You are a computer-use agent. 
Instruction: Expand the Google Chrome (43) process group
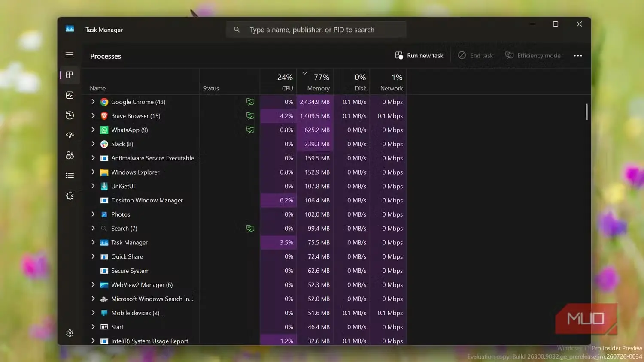(x=93, y=102)
